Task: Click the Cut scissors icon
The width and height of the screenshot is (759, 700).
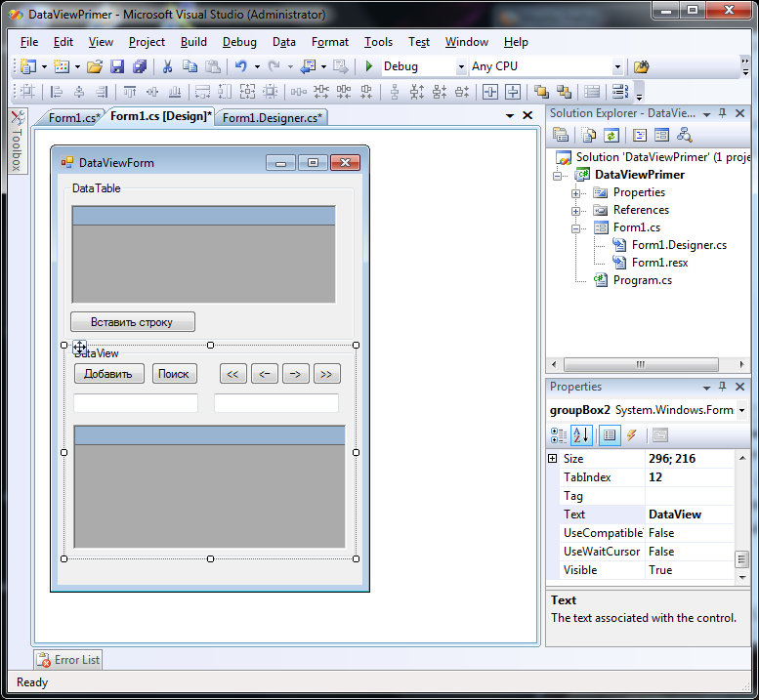Action: [x=167, y=66]
